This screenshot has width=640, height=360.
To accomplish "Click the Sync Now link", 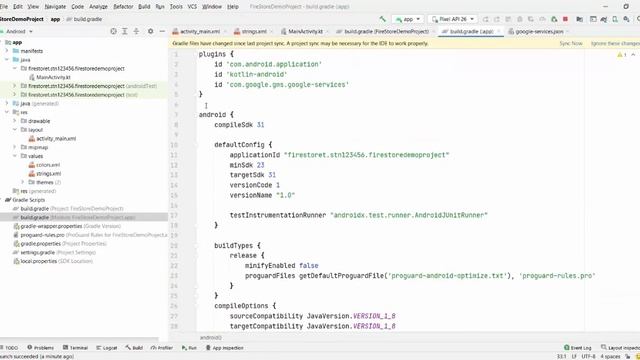I will coord(571,43).
